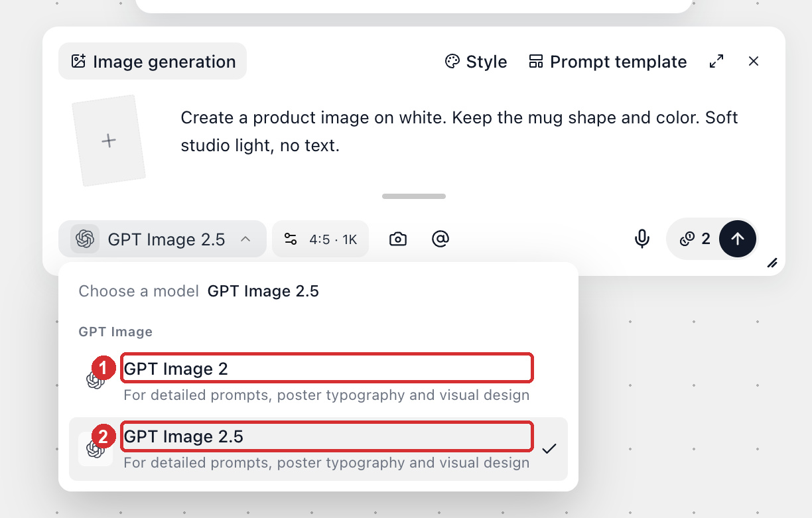Click the checkmark on GPT Image 2.5 row
This screenshot has width=812, height=518.
click(549, 449)
